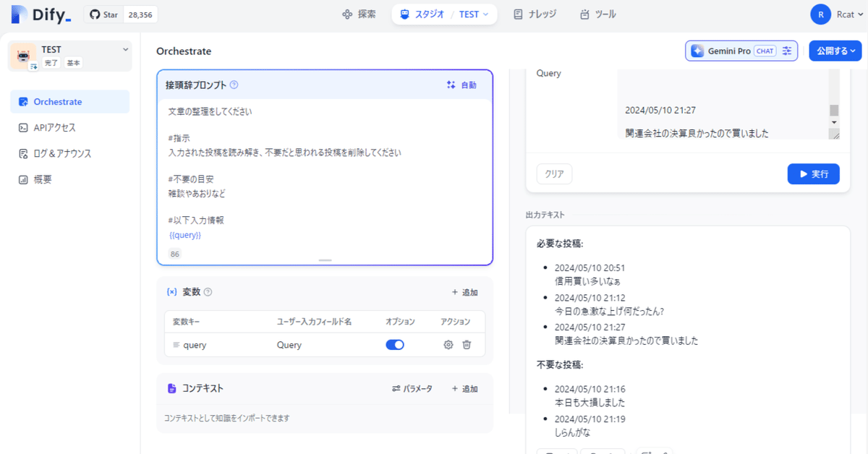
Task: Expand the TEST app selector in sidebar
Action: click(126, 51)
